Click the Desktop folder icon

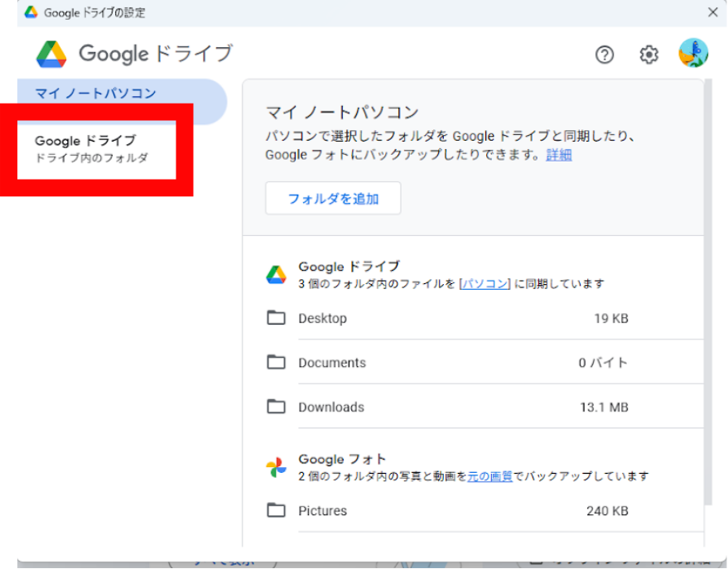pos(276,318)
